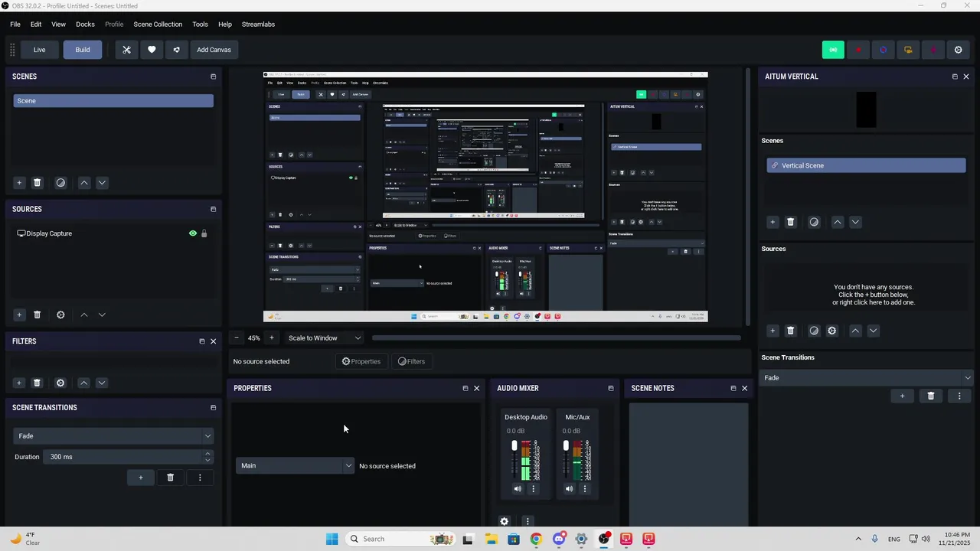This screenshot has width=980, height=551.
Task: Start the virtual camera icon
Action: [x=908, y=50]
